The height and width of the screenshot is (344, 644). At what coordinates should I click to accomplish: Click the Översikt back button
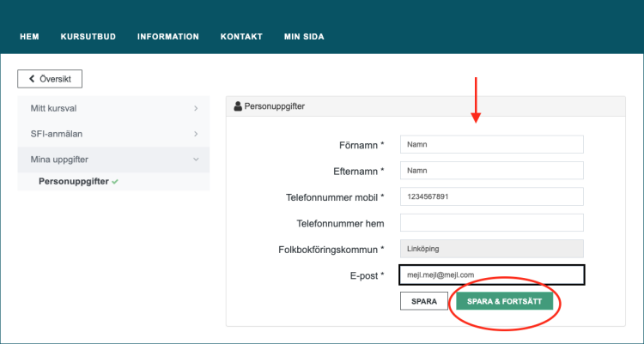click(50, 79)
